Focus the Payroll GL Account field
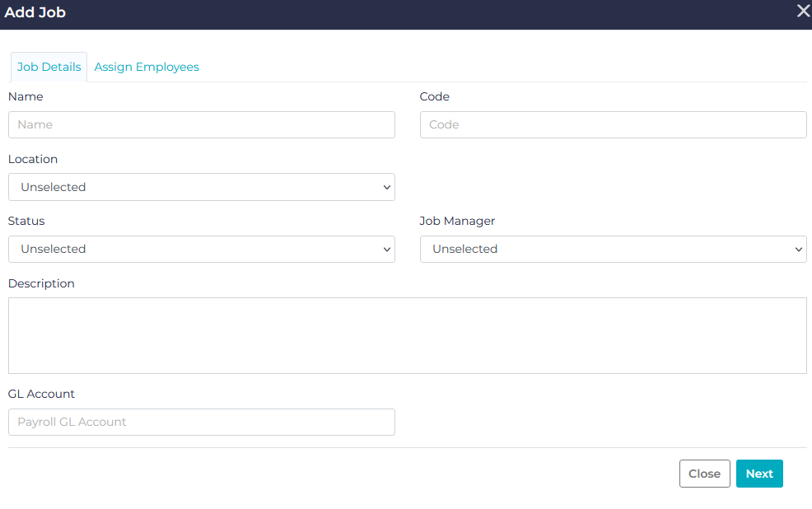This screenshot has width=812, height=509. coord(202,422)
